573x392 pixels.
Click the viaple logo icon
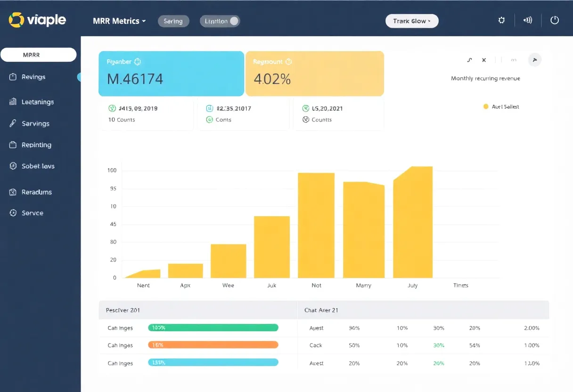(16, 20)
